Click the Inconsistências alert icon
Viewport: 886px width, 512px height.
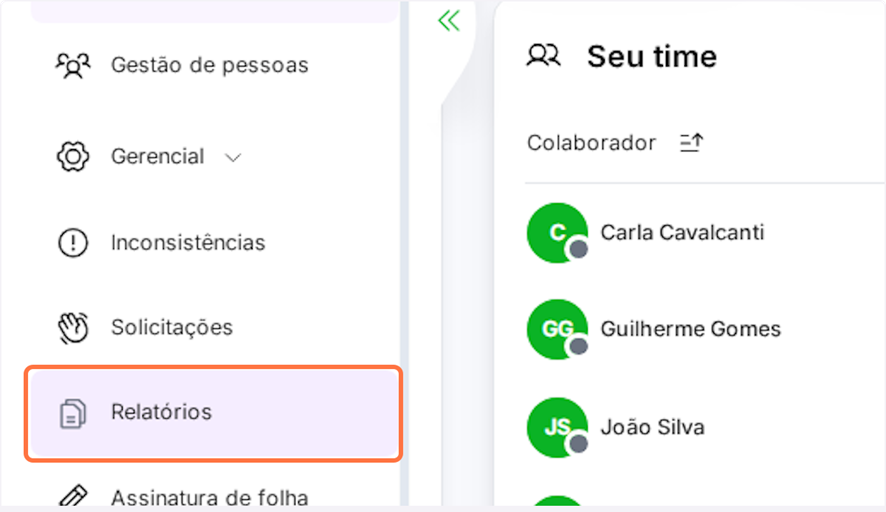(72, 243)
